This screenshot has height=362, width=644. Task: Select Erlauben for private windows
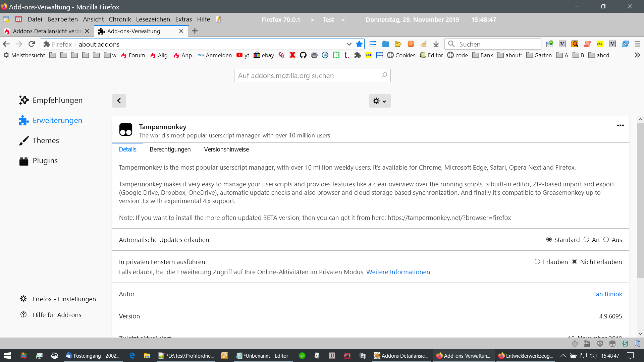click(x=537, y=262)
